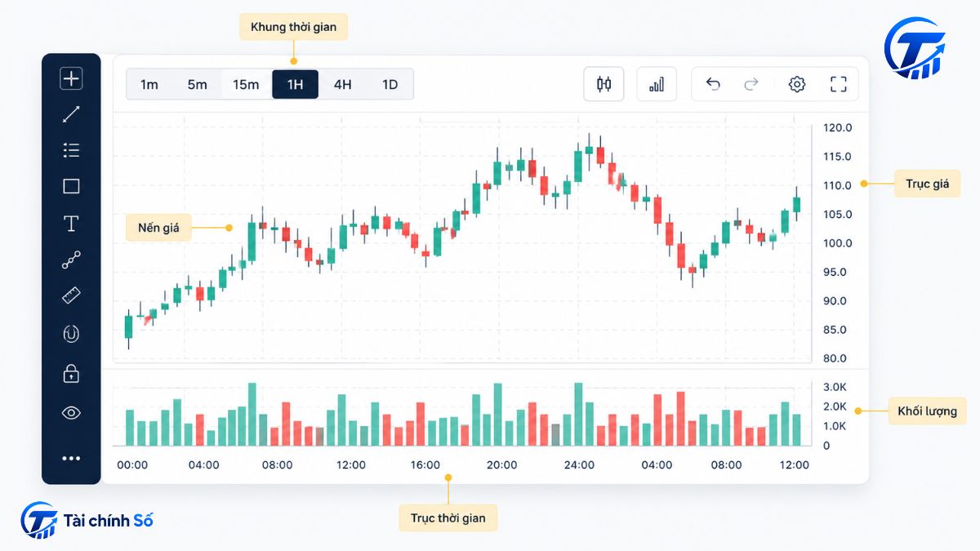The image size is (980, 551).
Task: Select the trend line drawing tool
Action: [71, 114]
